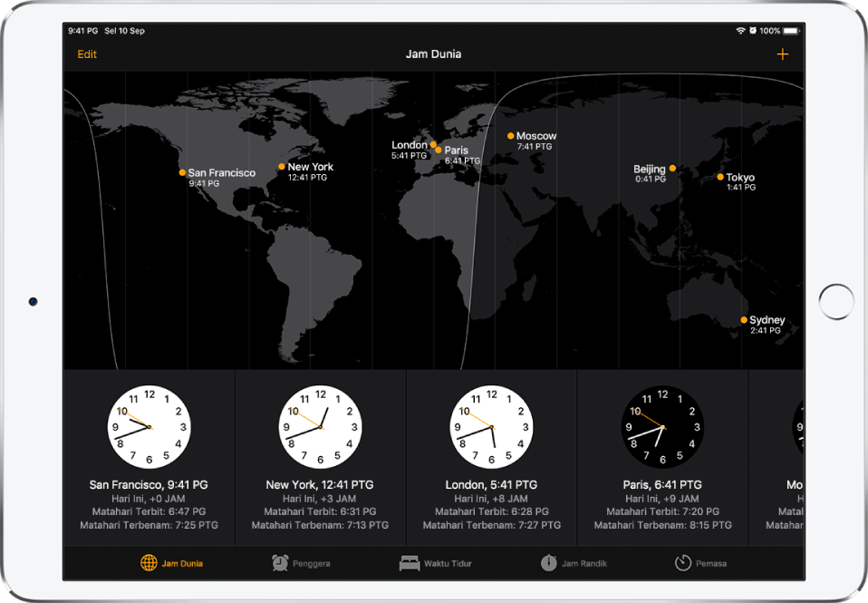The height and width of the screenshot is (603, 868).
Task: Select Moscow dot on map
Action: point(510,136)
